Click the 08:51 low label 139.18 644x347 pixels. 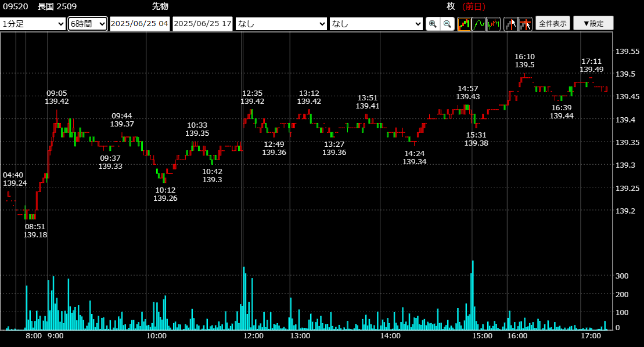click(x=35, y=230)
